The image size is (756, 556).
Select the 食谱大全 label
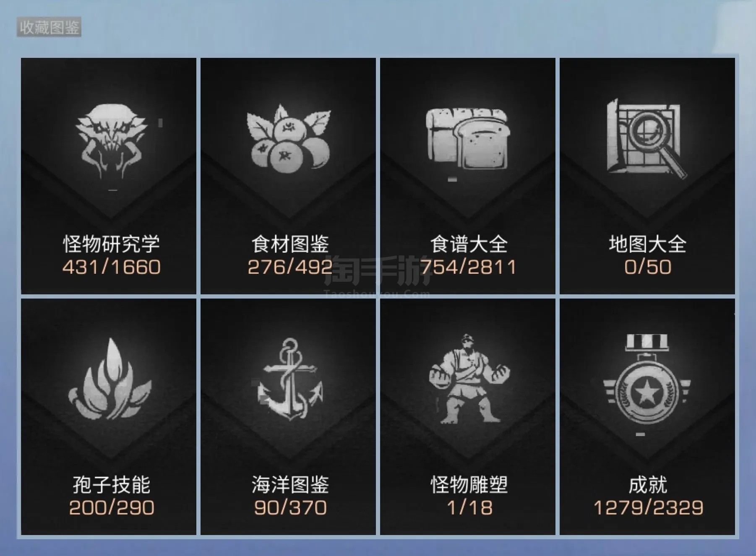tap(469, 244)
